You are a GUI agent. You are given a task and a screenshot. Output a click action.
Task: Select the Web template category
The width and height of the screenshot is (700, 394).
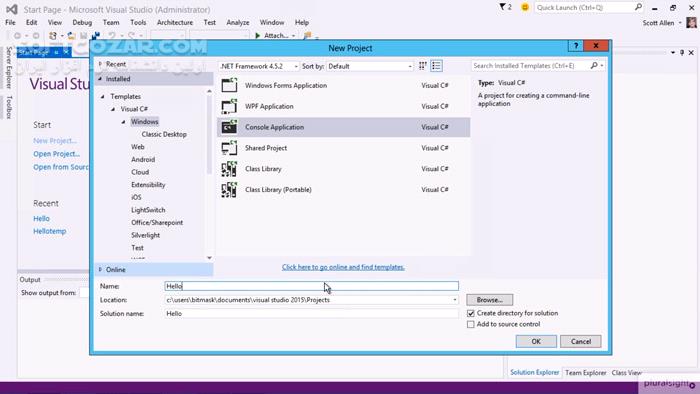tap(138, 147)
